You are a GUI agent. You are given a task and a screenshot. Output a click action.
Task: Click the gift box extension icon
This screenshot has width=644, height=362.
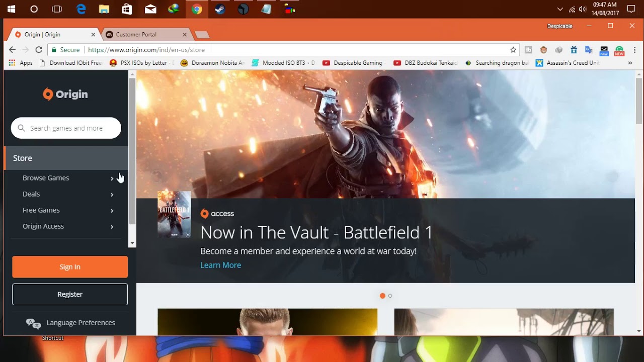click(574, 50)
